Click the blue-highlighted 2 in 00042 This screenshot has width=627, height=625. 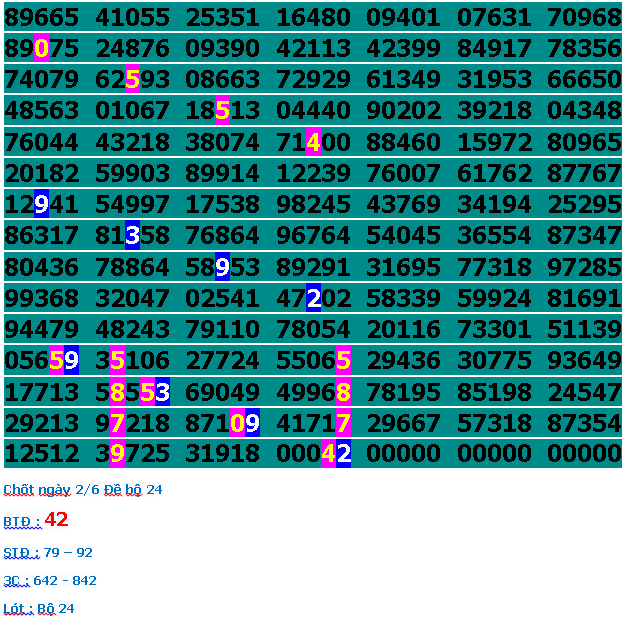tap(343, 454)
